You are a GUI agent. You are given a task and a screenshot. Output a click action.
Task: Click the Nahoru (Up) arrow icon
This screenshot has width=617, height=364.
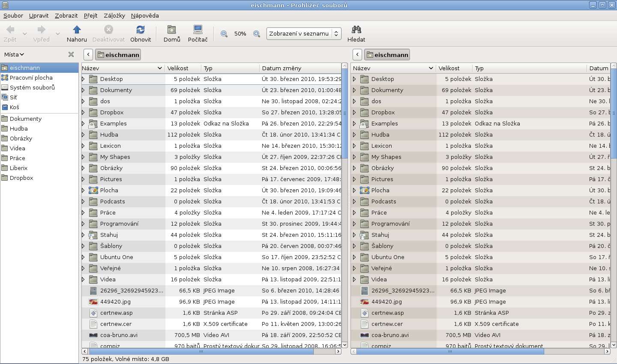click(x=77, y=30)
